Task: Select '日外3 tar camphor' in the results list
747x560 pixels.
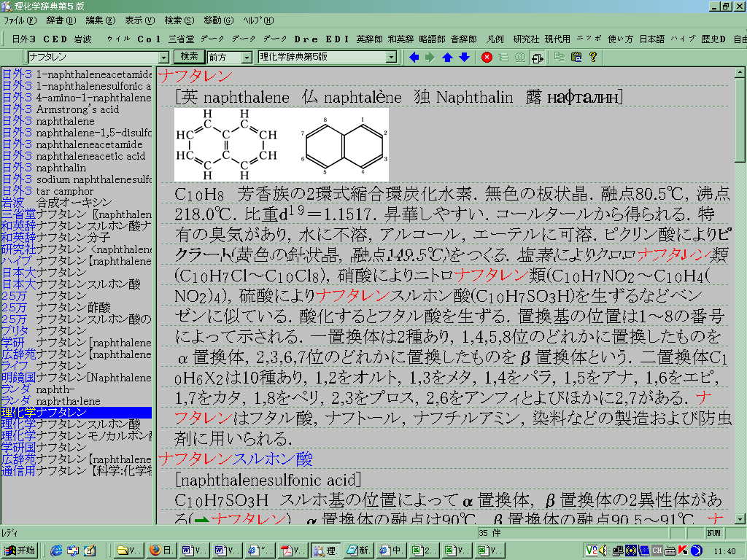Action: click(x=76, y=192)
